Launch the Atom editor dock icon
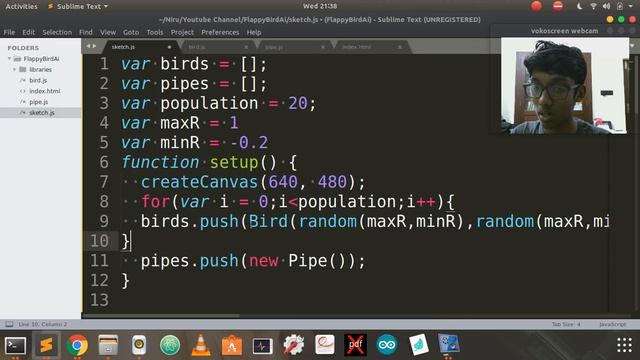 pos(170,345)
